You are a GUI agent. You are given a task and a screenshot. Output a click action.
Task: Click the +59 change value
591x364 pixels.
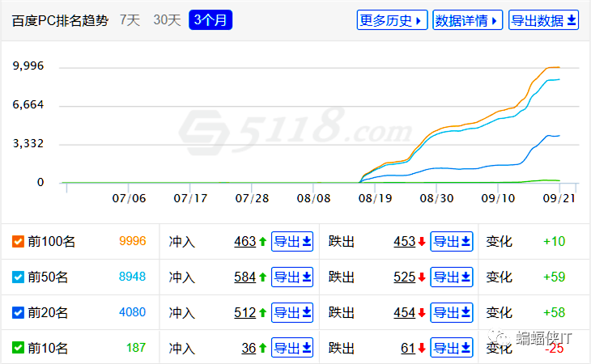click(554, 277)
